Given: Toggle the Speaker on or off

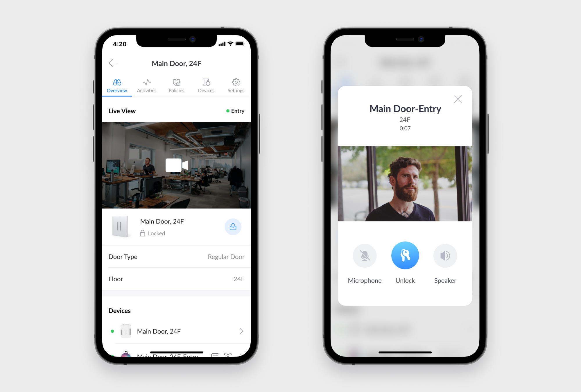Looking at the screenshot, I should (x=445, y=258).
